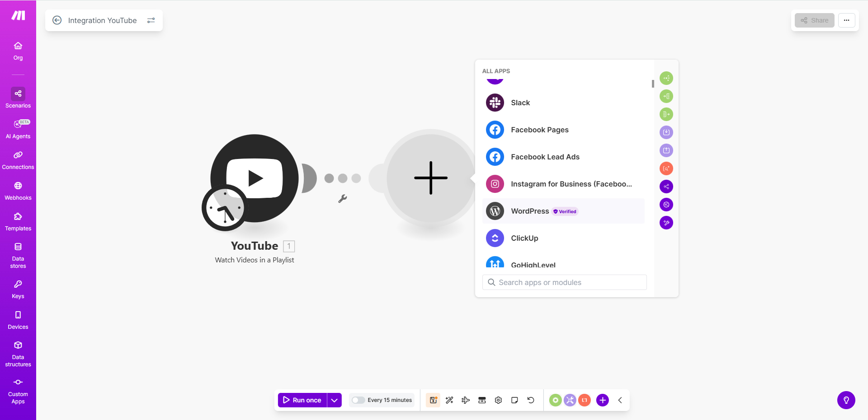Click the undo arrow in bottom toolbar

click(x=531, y=400)
